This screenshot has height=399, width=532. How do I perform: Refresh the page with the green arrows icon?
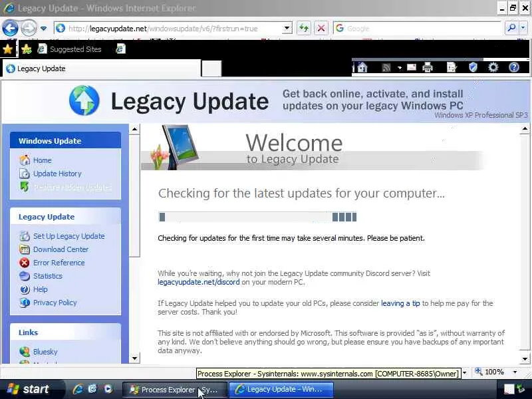(304, 28)
